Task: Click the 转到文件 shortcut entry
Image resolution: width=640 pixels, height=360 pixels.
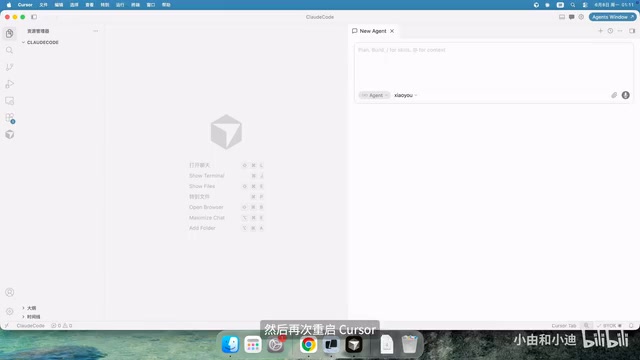Action: coord(226,197)
